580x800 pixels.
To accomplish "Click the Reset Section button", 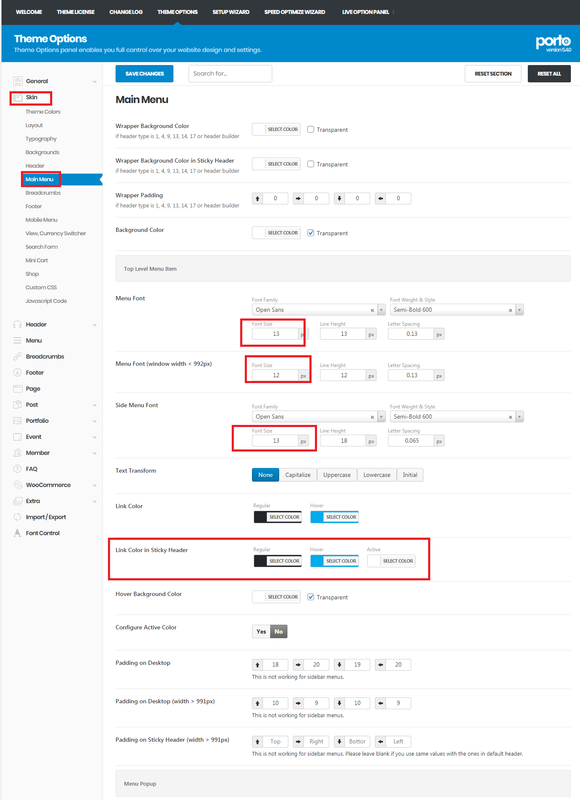I will (x=493, y=73).
